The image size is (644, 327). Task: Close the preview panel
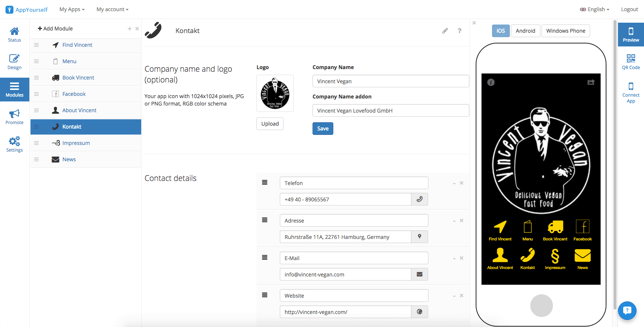tap(474, 23)
